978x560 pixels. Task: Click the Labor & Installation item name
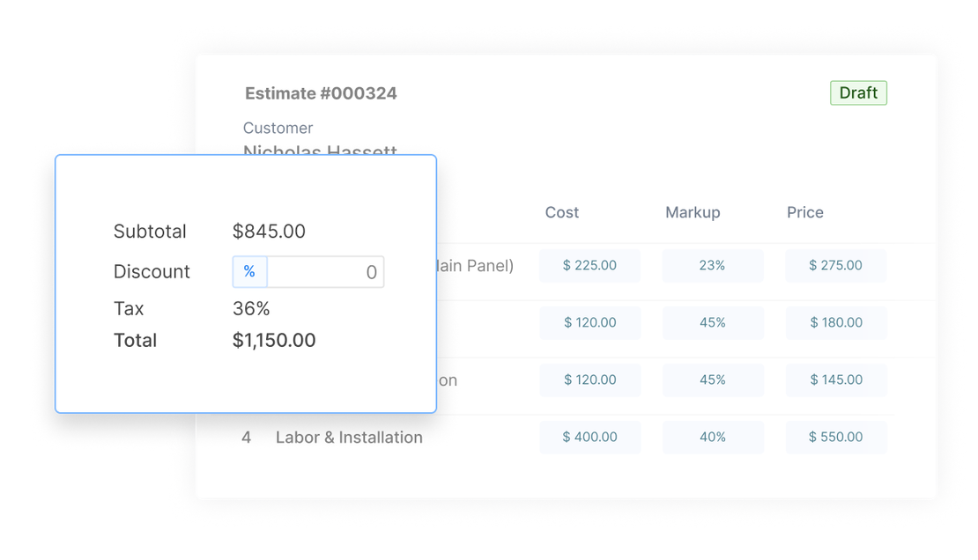click(349, 438)
